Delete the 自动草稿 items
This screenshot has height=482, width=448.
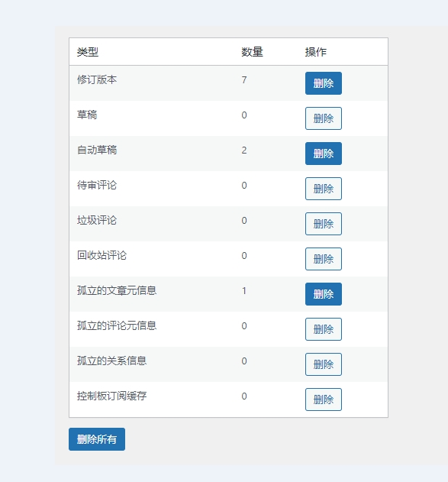pyautogui.click(x=324, y=154)
